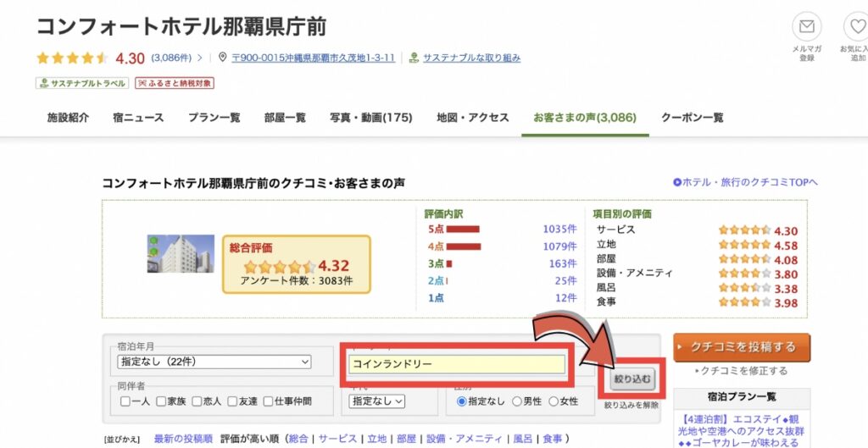Select the 男性 radio button
The height and width of the screenshot is (448, 868).
pos(517,401)
